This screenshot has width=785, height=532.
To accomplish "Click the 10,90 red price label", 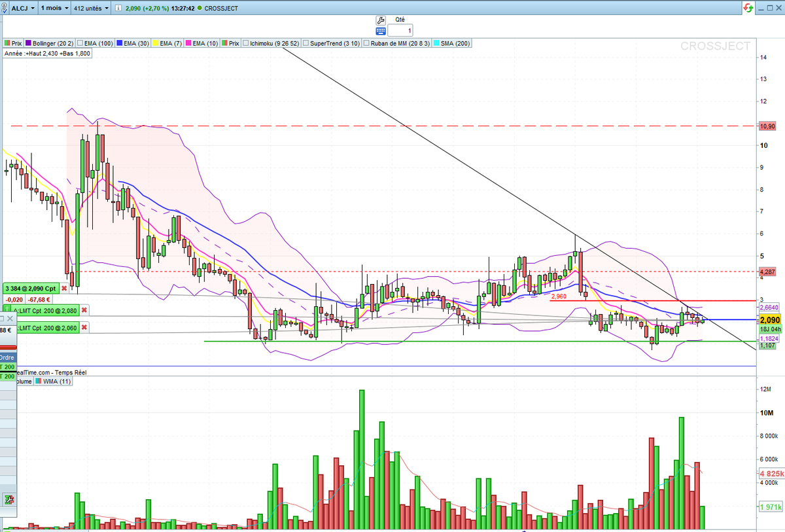I will 767,126.
